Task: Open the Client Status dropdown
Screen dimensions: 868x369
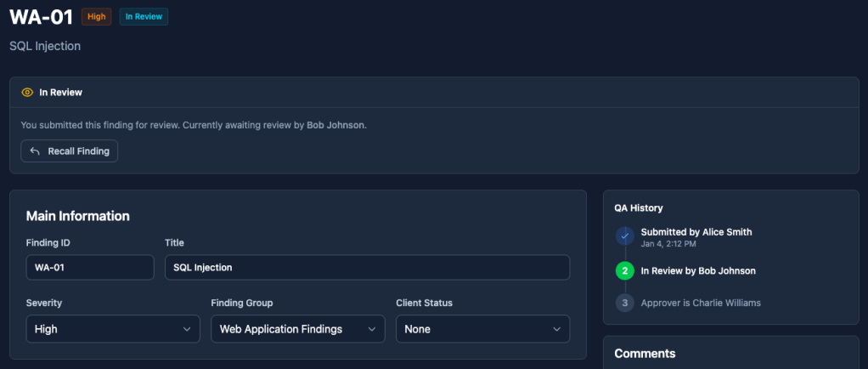Action: [x=482, y=329]
